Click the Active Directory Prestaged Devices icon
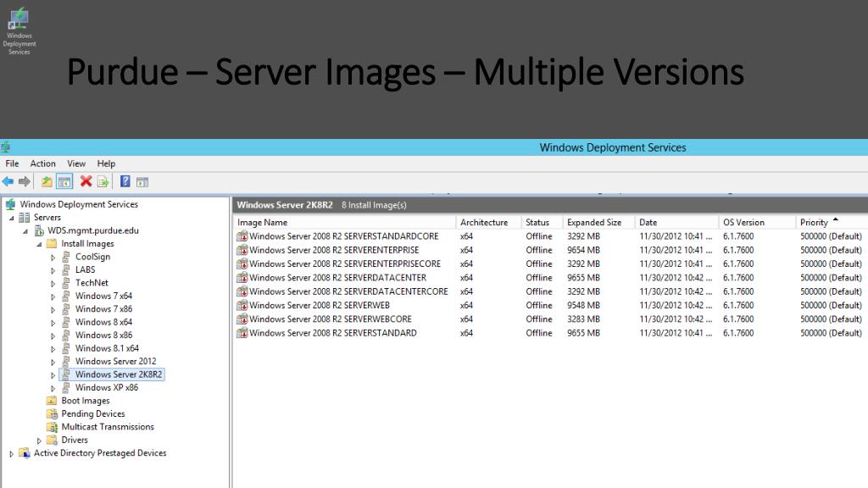 pyautogui.click(x=25, y=453)
